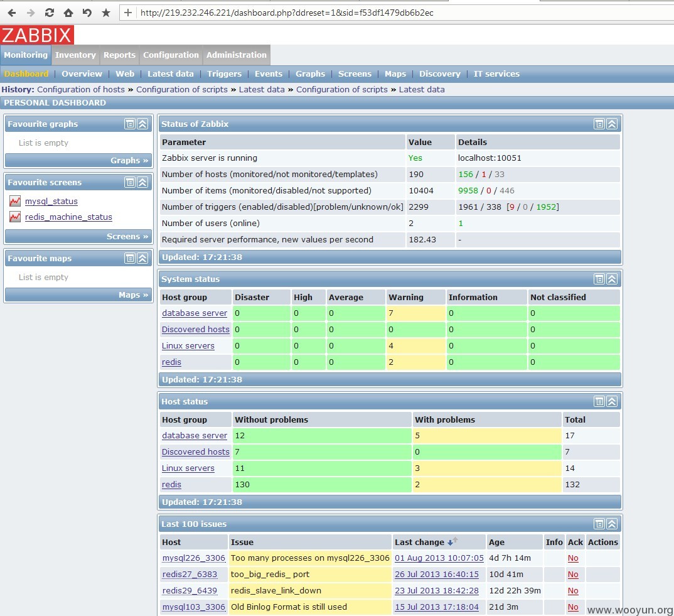Open history link Configuration of hosts
The width and height of the screenshot is (674, 616).
81,89
